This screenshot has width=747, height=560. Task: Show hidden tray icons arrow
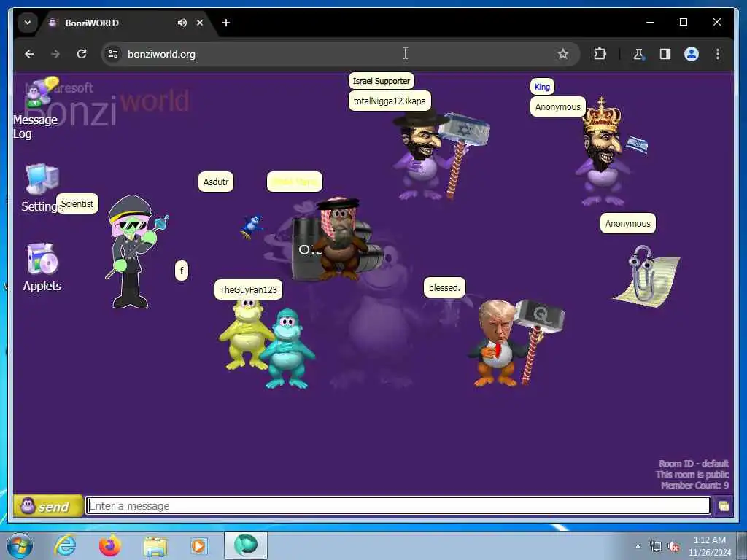pos(638,546)
